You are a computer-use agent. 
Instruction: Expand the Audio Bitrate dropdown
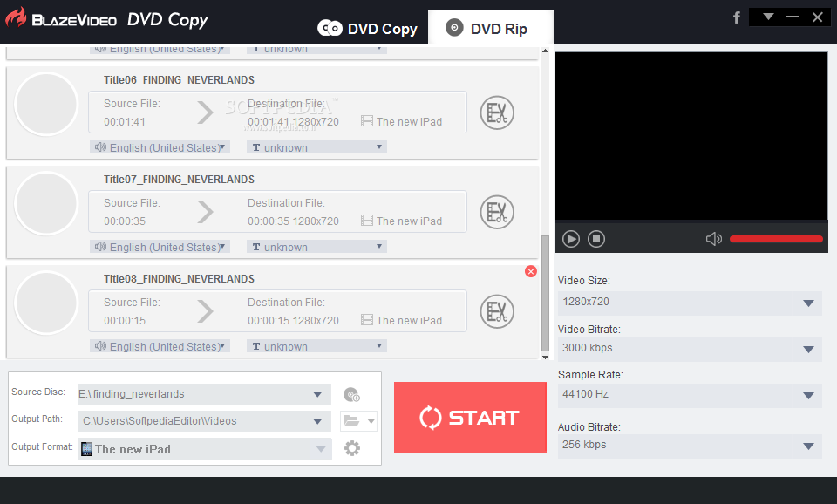pyautogui.click(x=808, y=446)
